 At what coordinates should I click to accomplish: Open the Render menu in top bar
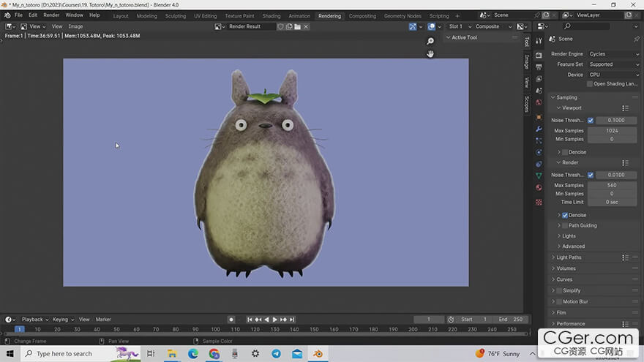(x=51, y=15)
